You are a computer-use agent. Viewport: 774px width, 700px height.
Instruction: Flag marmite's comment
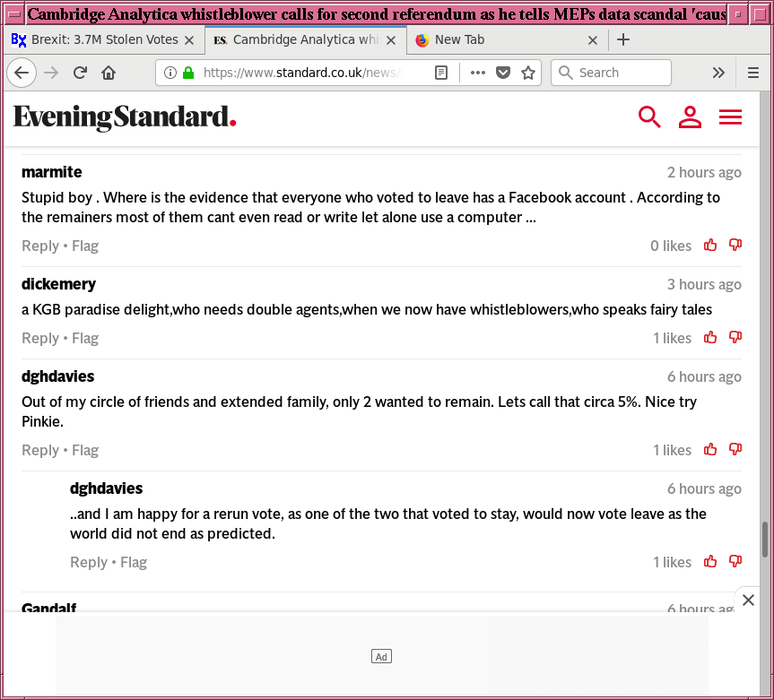click(x=85, y=246)
